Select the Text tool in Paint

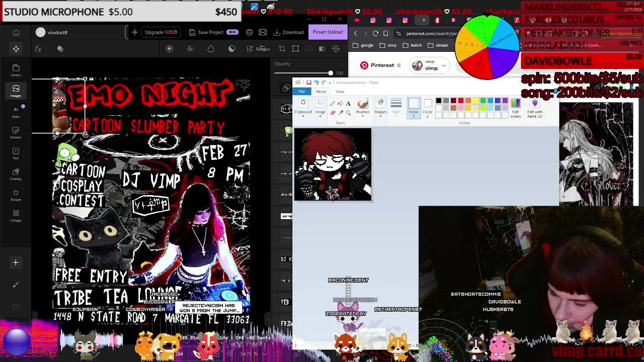click(x=348, y=103)
